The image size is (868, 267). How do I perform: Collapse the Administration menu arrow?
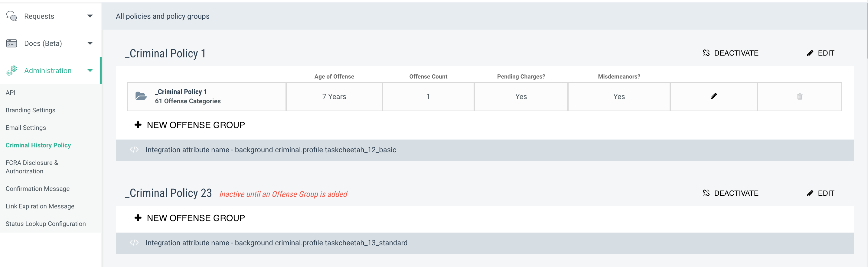[x=90, y=70]
